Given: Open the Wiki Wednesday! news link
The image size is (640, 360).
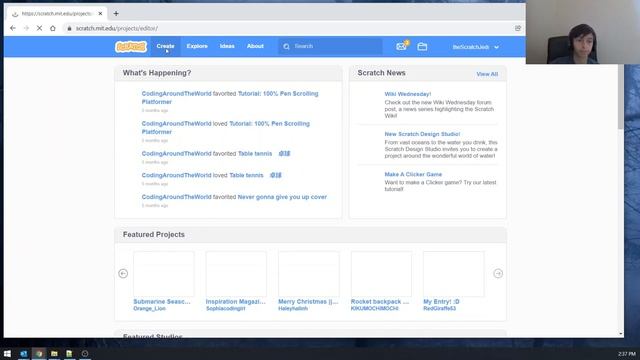Looking at the screenshot, I should (407, 94).
